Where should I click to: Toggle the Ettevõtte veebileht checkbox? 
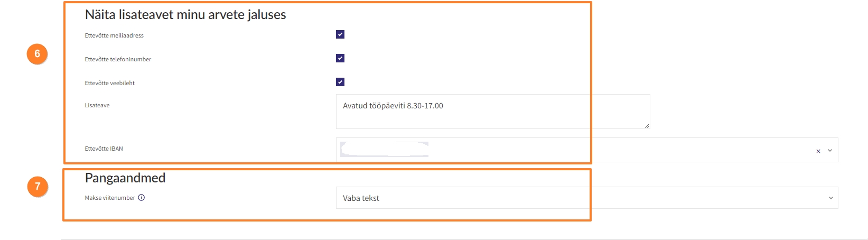[x=340, y=82]
